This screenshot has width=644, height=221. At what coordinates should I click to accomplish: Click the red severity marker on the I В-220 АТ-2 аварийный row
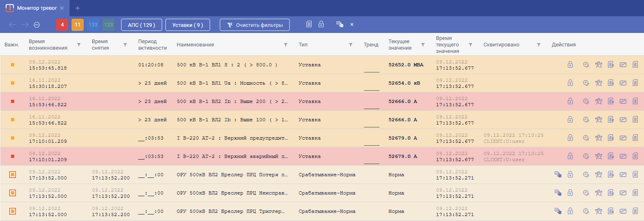[13, 156]
